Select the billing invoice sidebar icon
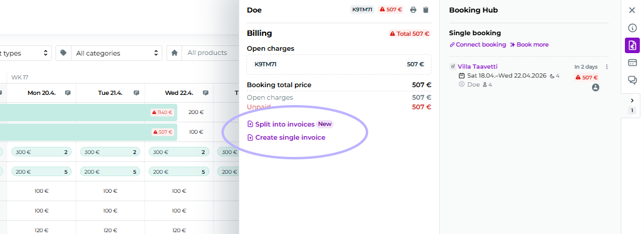The image size is (644, 234). (x=632, y=45)
